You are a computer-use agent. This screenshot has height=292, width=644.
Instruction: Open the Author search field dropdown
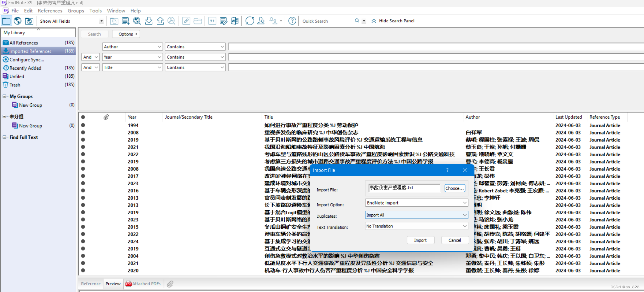[132, 47]
